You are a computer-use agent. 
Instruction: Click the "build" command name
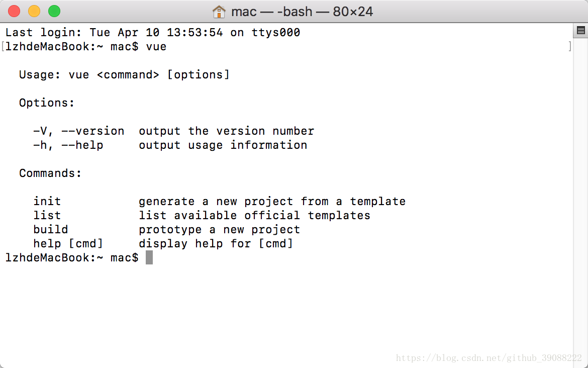51,230
